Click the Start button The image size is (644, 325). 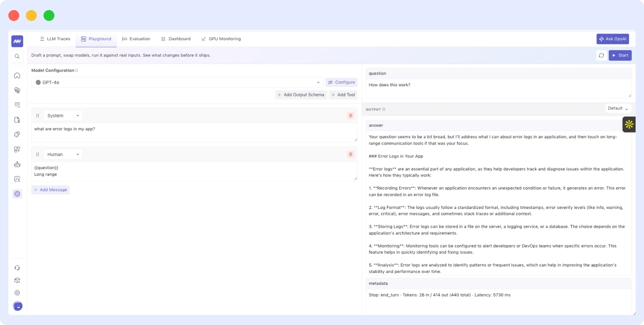pos(620,55)
